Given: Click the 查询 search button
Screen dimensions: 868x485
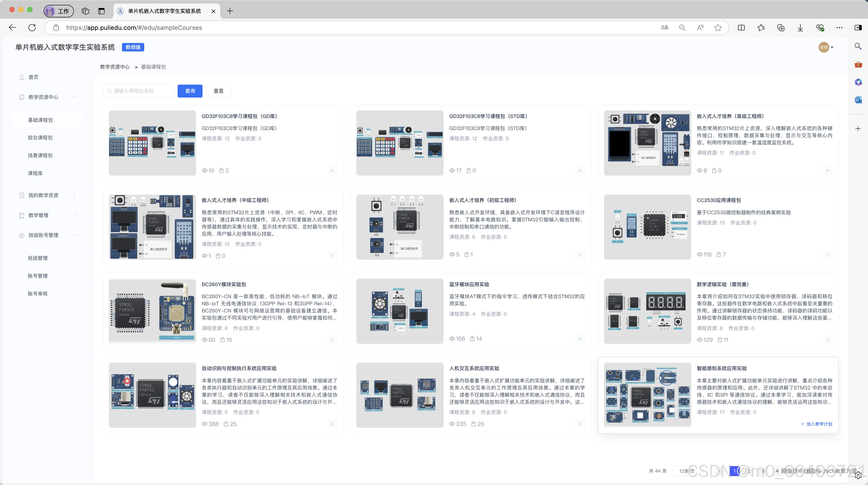Looking at the screenshot, I should pyautogui.click(x=190, y=91).
